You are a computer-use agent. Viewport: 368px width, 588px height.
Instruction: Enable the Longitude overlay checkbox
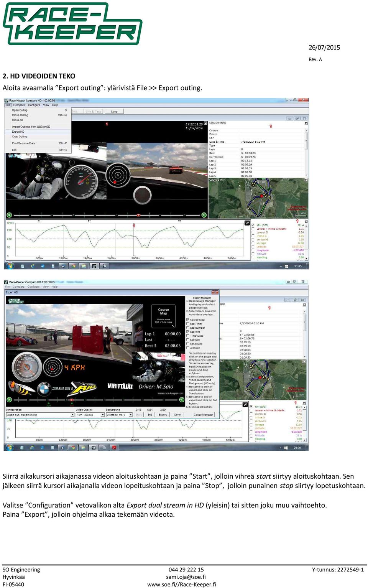188,344
